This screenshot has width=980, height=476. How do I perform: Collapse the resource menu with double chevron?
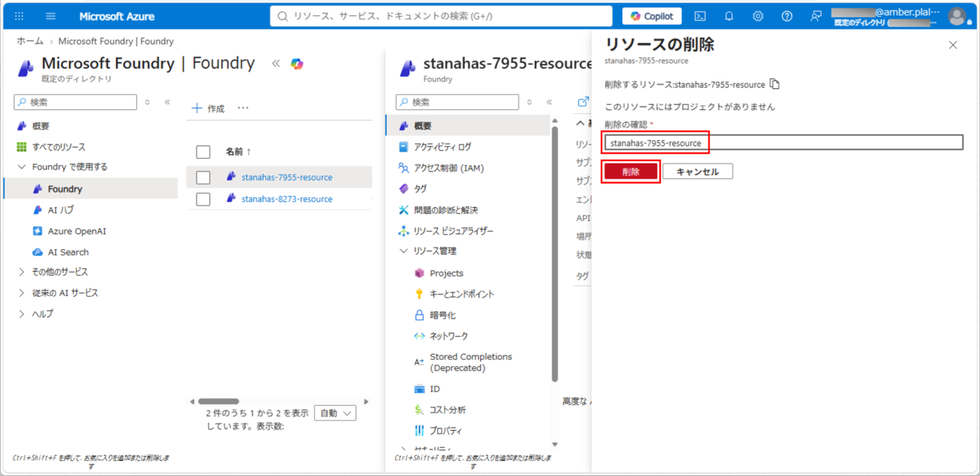(550, 102)
